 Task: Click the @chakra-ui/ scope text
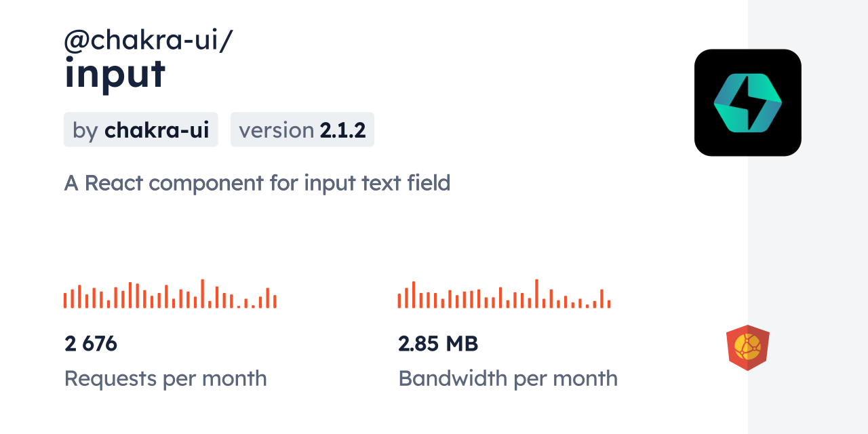[149, 40]
